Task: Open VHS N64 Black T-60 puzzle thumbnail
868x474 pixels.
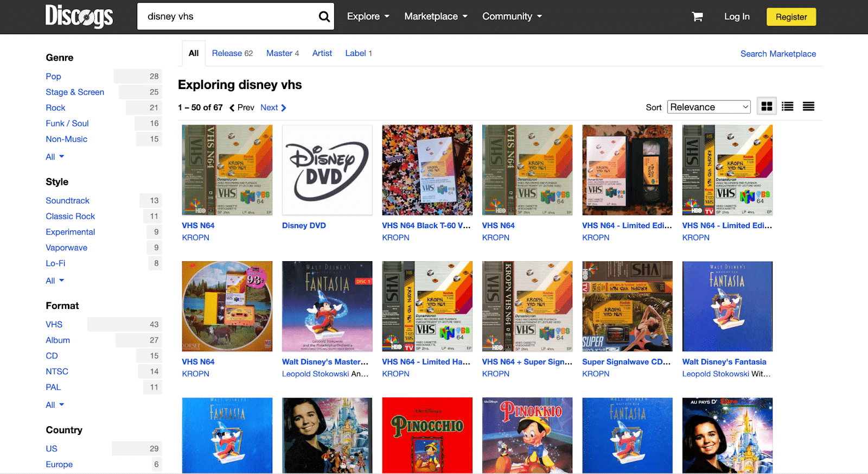Action: pos(427,170)
